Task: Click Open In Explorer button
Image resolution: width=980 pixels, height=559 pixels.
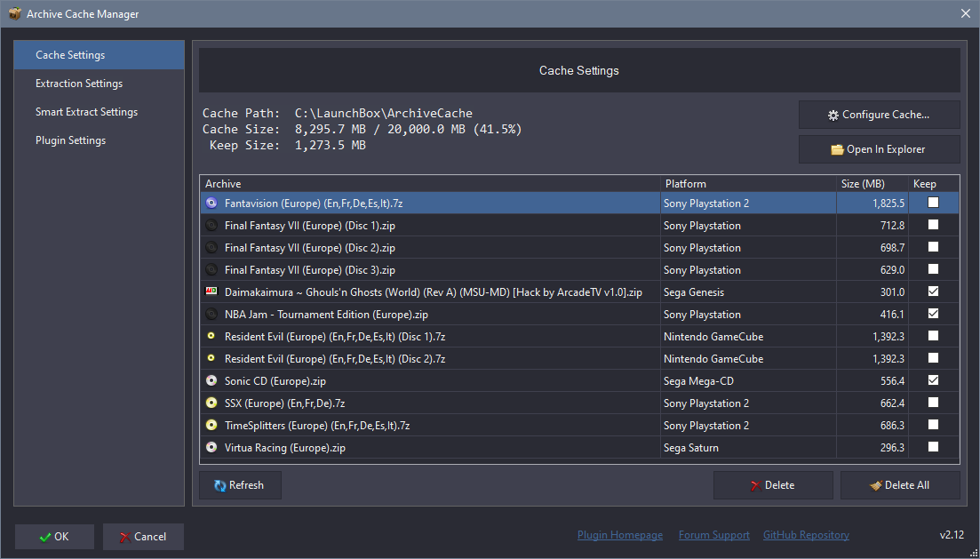Action: (x=879, y=149)
